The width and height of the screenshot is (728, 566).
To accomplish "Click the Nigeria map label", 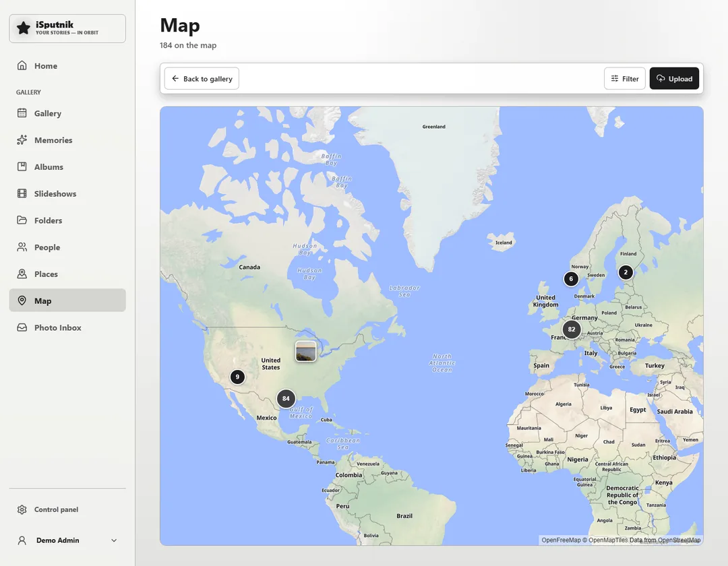I will click(x=578, y=460).
